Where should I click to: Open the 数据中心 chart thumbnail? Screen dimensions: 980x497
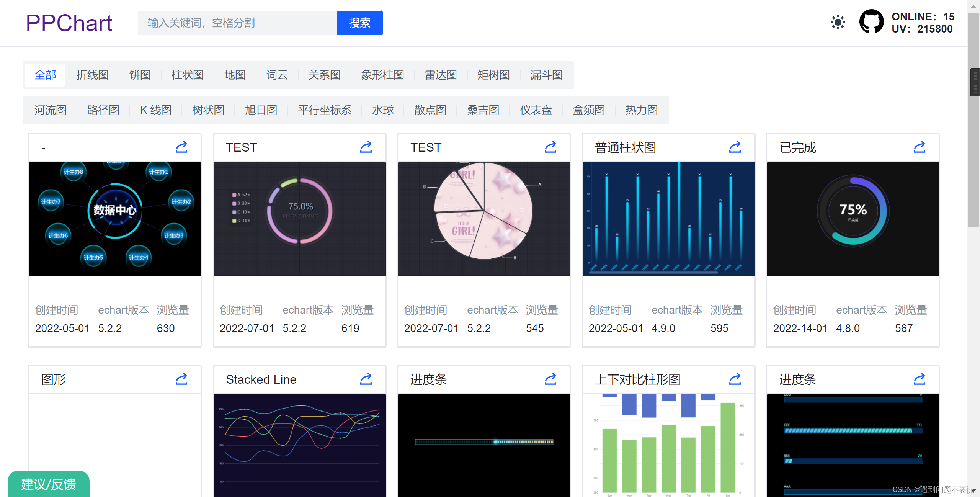click(x=115, y=218)
